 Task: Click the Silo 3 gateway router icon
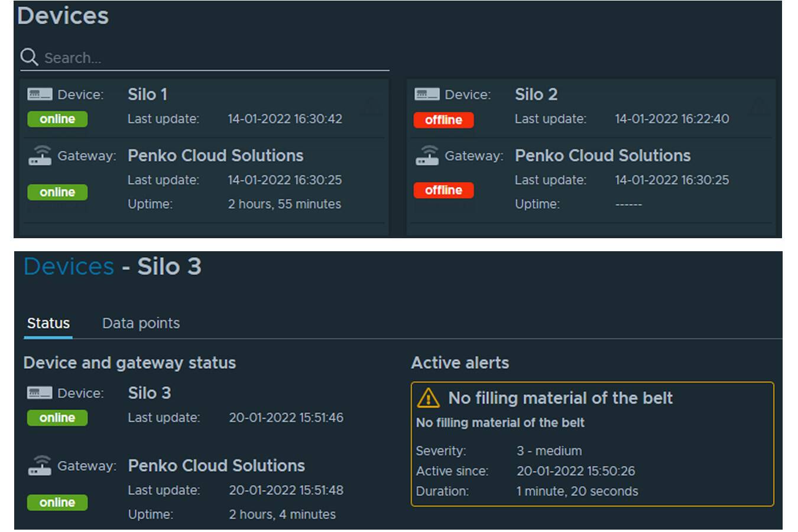tap(40, 466)
